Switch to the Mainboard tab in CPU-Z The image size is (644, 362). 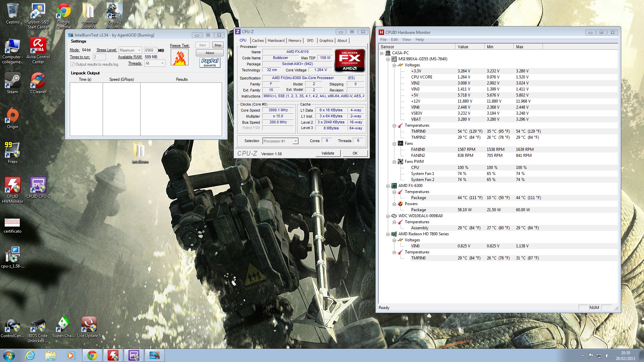pyautogui.click(x=276, y=41)
